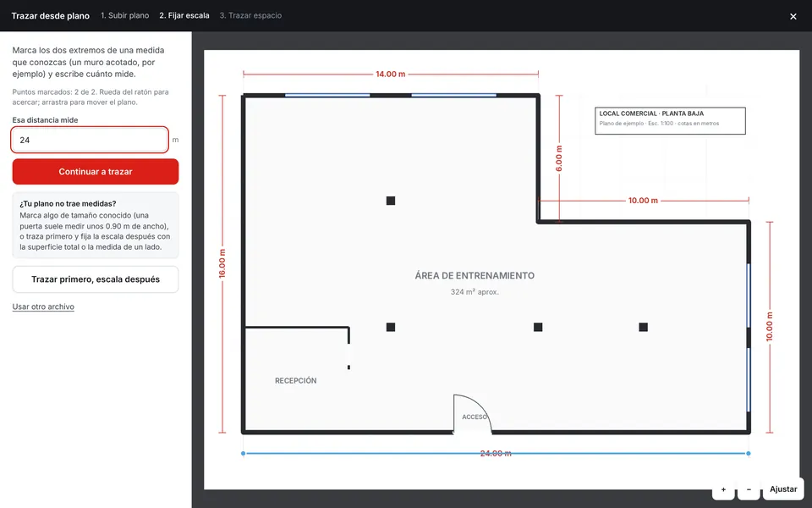The height and width of the screenshot is (508, 812).
Task: Click the Puntos marcados: 2 de 2 hint
Action: click(x=91, y=97)
